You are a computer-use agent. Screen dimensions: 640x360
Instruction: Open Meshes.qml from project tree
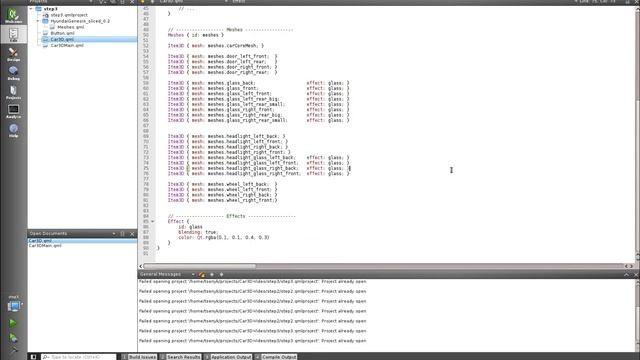pos(70,27)
